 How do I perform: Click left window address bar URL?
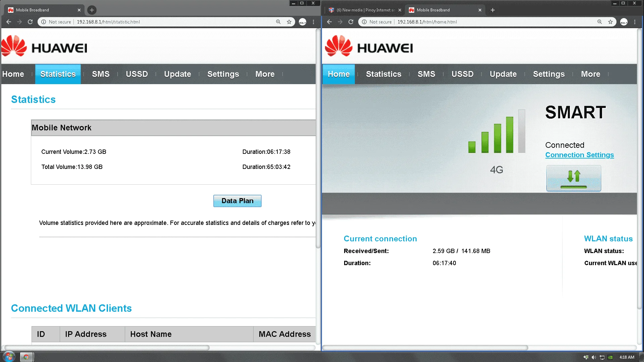[108, 22]
